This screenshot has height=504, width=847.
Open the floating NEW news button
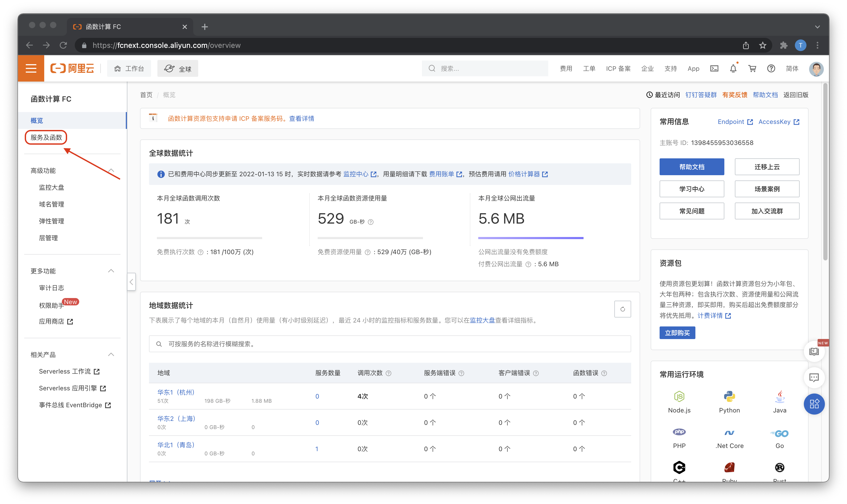point(814,351)
